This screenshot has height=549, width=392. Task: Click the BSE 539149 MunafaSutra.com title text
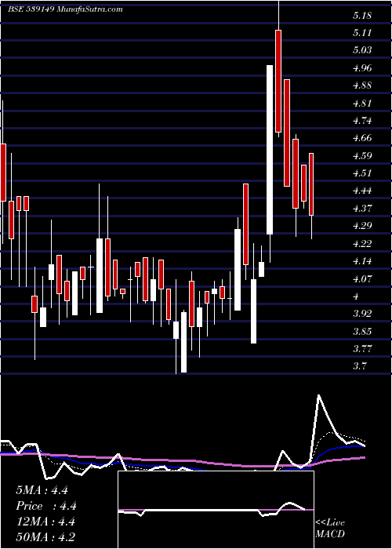[65, 9]
